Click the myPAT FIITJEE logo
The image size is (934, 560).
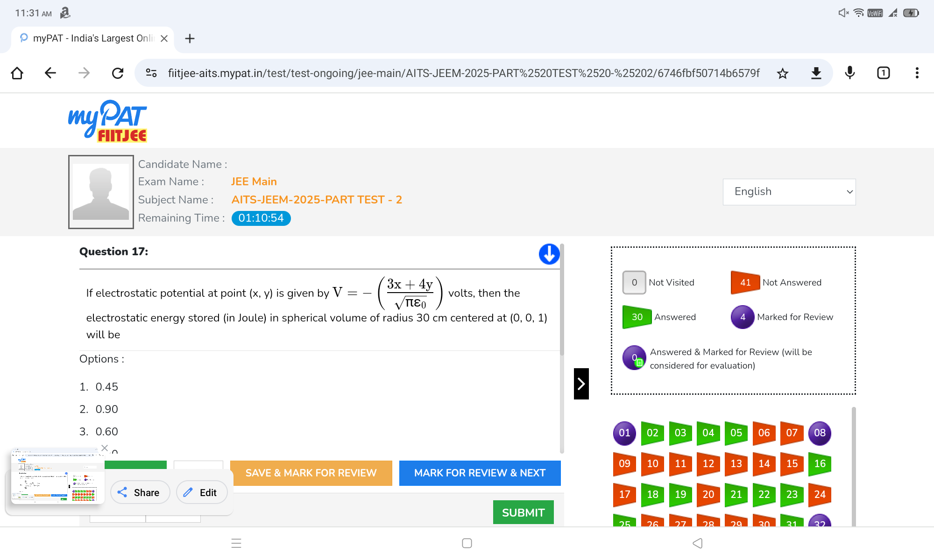(108, 121)
